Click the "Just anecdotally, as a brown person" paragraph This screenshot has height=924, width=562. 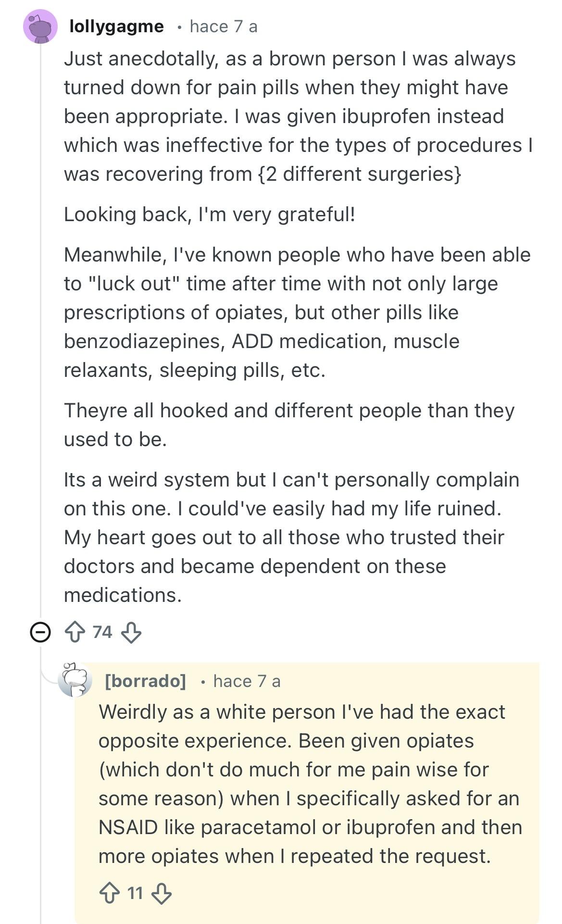(298, 116)
